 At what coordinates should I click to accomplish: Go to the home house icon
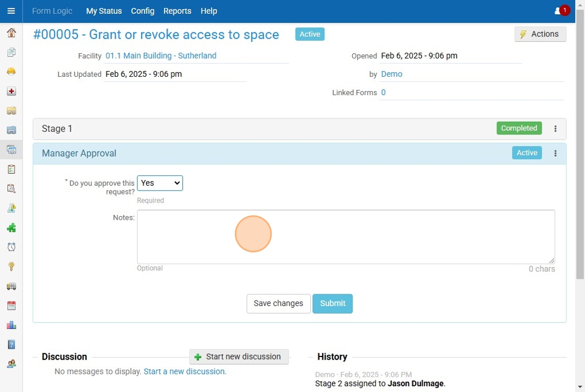(11, 33)
